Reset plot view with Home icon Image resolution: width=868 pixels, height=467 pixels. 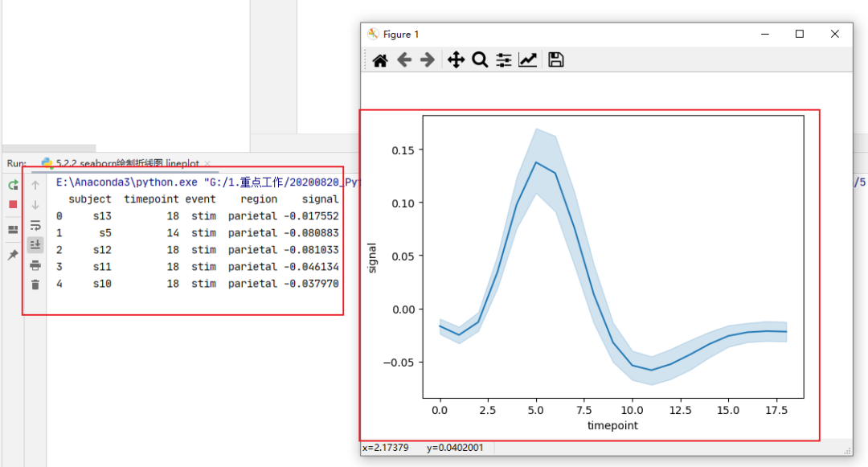point(379,59)
